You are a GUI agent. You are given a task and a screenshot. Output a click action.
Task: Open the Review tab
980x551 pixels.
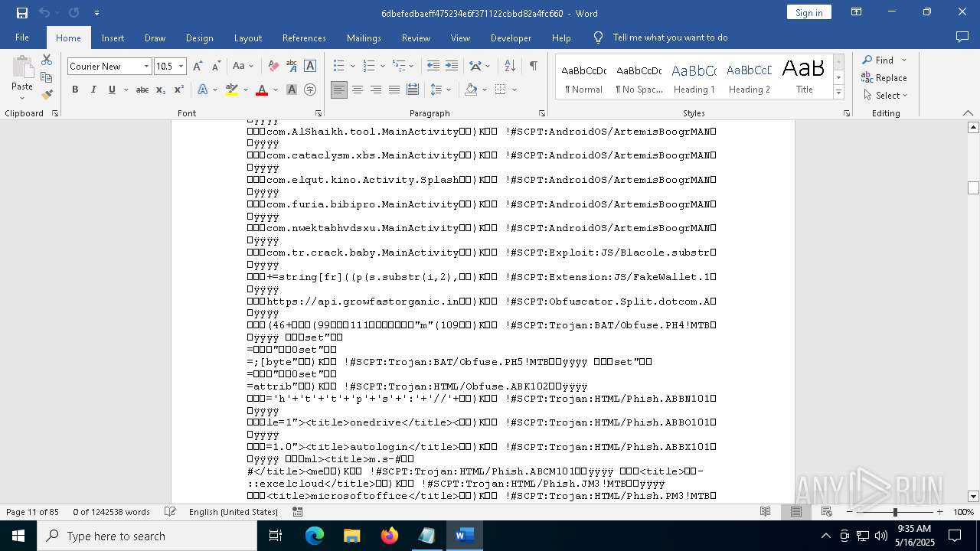tap(416, 37)
